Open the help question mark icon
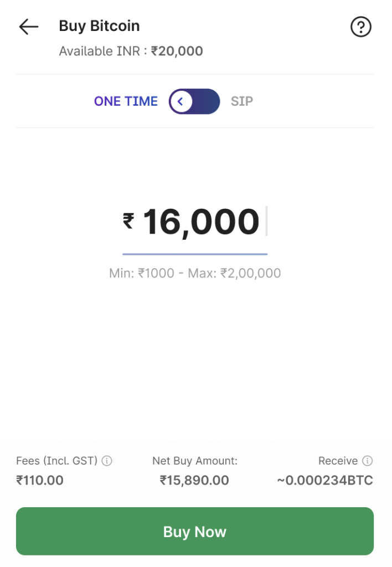Viewport: 392px width, 567px height. (361, 27)
